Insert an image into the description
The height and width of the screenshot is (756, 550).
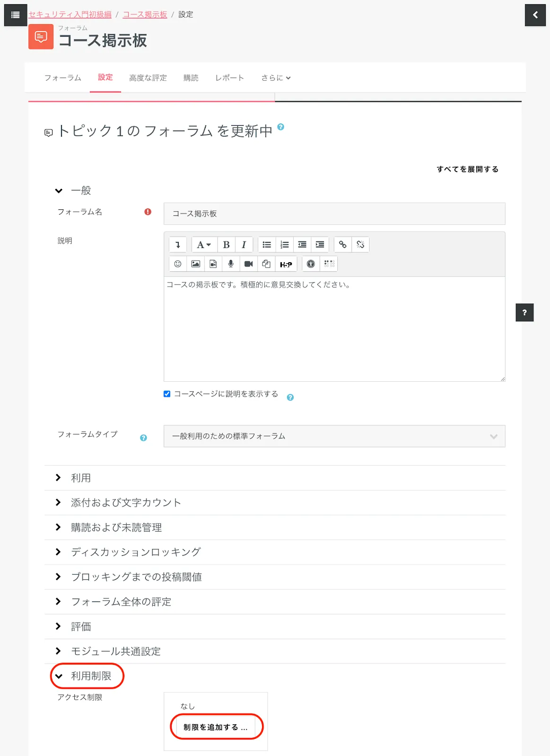[x=195, y=264]
